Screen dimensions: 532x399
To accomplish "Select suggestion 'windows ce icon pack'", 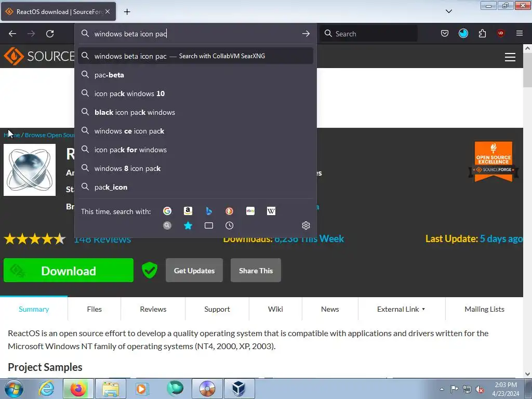I will pos(195,131).
